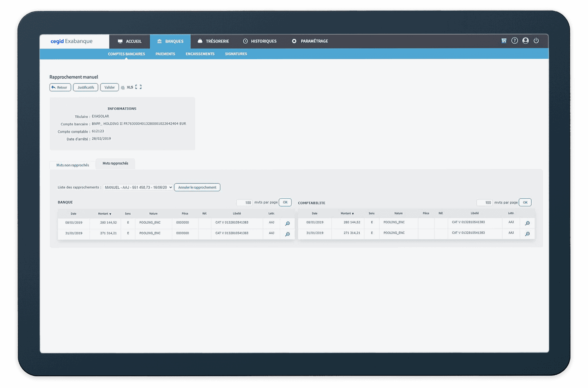The image size is (588, 388).
Task: Toggle fullscreen with the brackets icon
Action: (x=138, y=87)
